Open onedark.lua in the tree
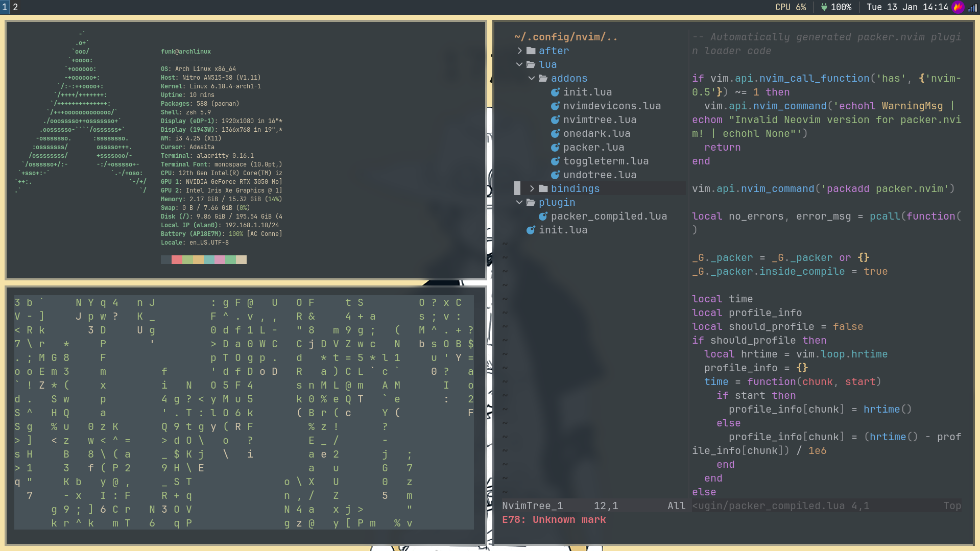The width and height of the screenshot is (980, 551). coord(597,133)
